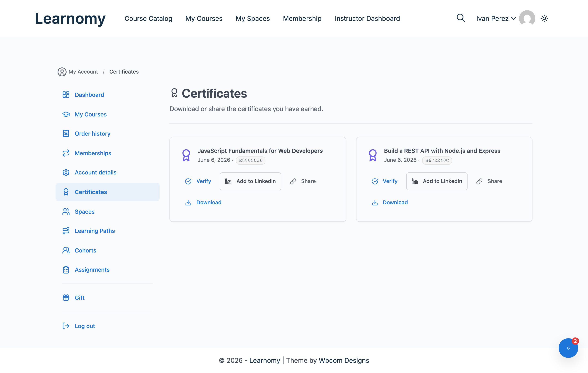The width and height of the screenshot is (588, 373).
Task: Click the My Account breadcrumb link
Action: tap(83, 71)
